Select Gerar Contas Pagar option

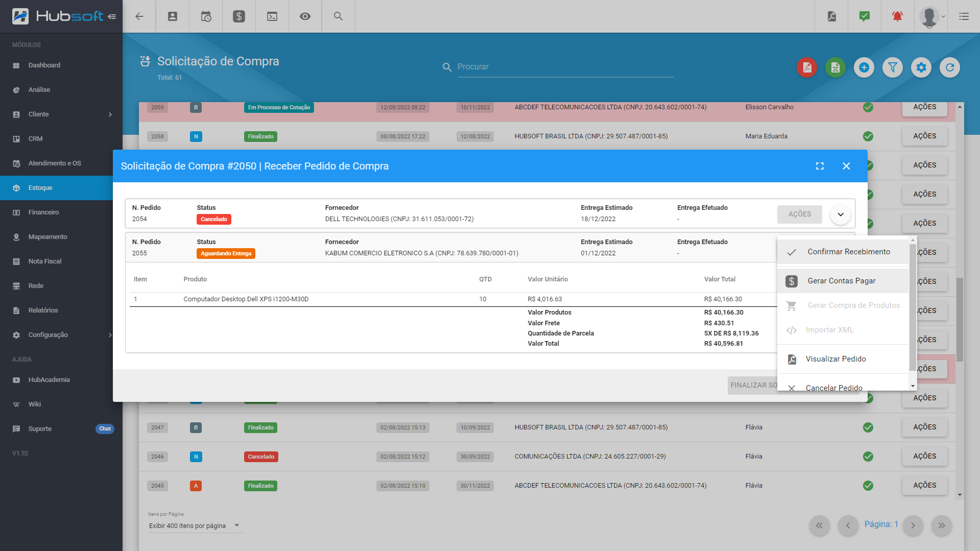(843, 281)
